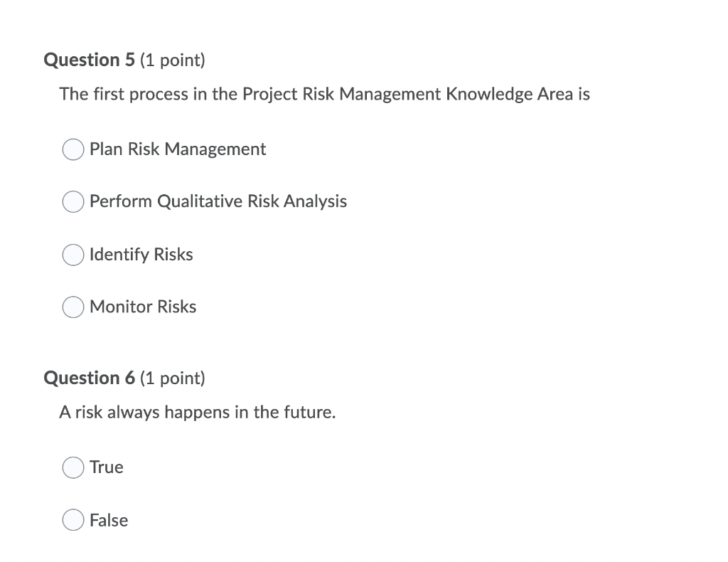Click the False answer label
728x562 pixels.
click(108, 520)
